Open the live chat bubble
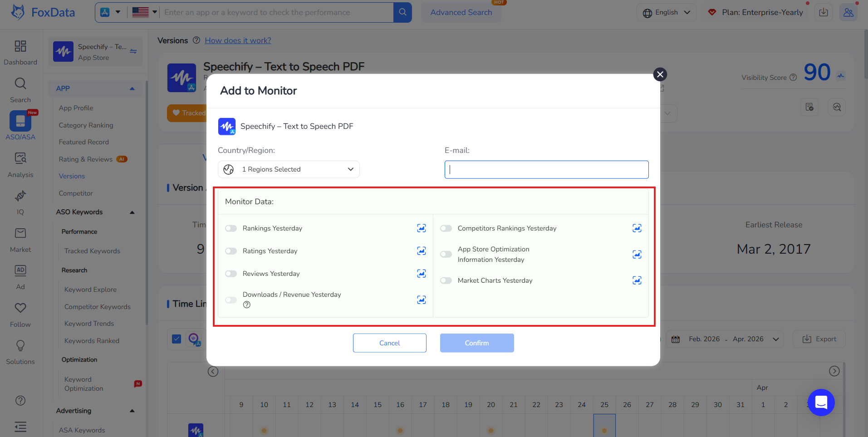The height and width of the screenshot is (437, 868). coord(821,403)
